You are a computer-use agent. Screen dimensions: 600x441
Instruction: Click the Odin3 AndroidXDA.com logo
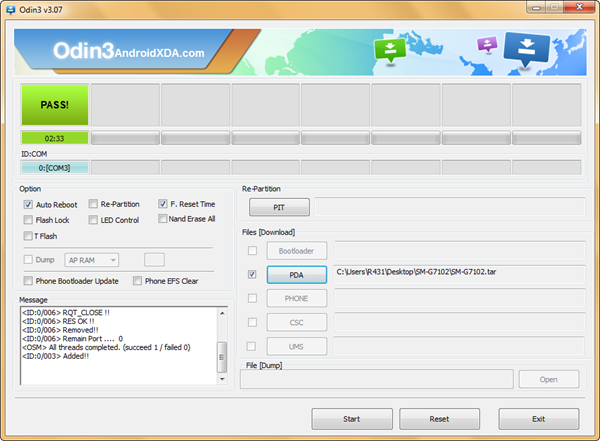pyautogui.click(x=129, y=51)
